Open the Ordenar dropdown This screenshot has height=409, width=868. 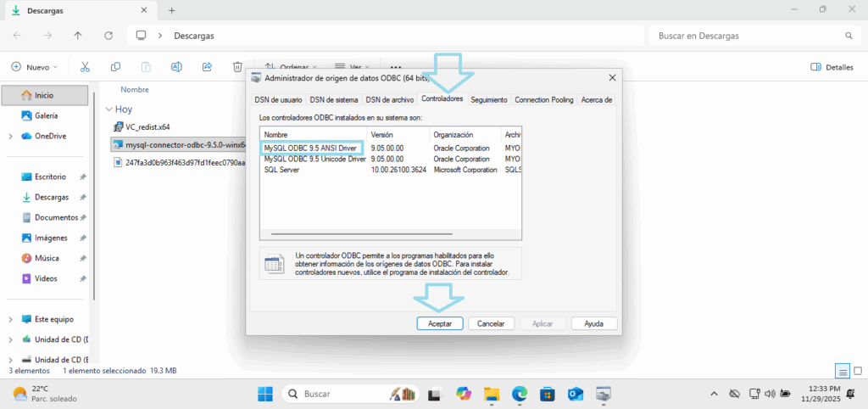pos(290,66)
